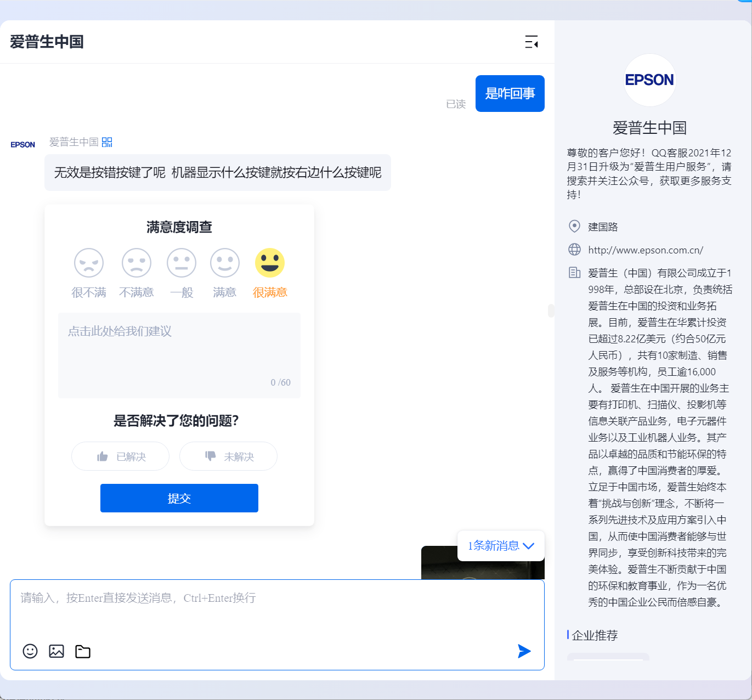Click the 已读 read status label
The image size is (752, 700).
point(456,104)
